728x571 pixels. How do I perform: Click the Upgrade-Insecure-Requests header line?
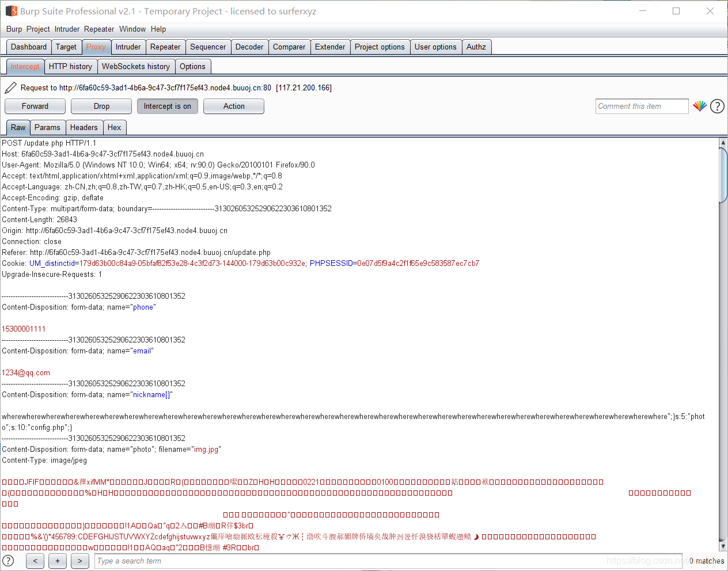(x=52, y=274)
